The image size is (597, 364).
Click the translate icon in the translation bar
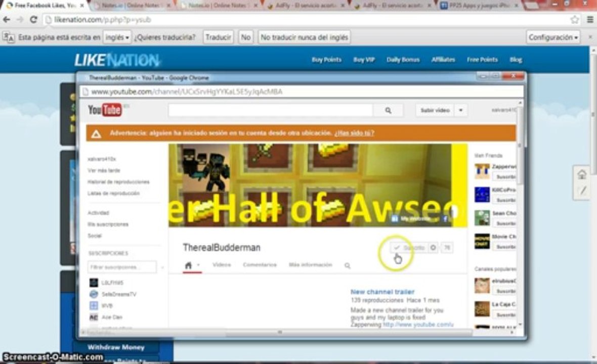coord(9,37)
